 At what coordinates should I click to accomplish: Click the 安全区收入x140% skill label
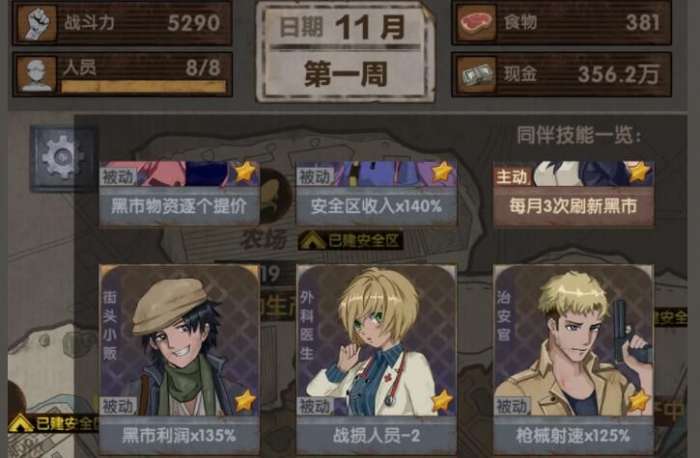pyautogui.click(x=376, y=207)
